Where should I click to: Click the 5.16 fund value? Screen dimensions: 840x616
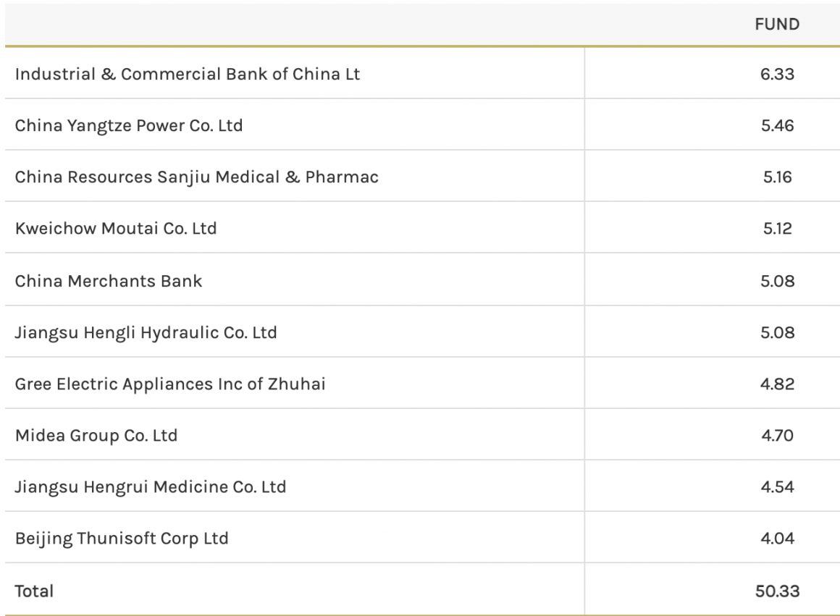777,177
